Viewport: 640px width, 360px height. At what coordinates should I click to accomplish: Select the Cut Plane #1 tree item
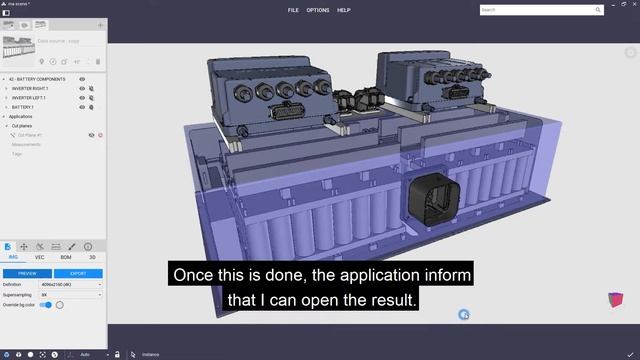pyautogui.click(x=30, y=135)
